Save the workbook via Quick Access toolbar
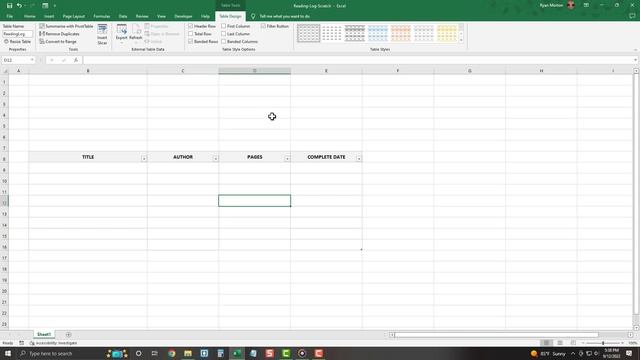The width and height of the screenshot is (640, 360). pos(9,6)
